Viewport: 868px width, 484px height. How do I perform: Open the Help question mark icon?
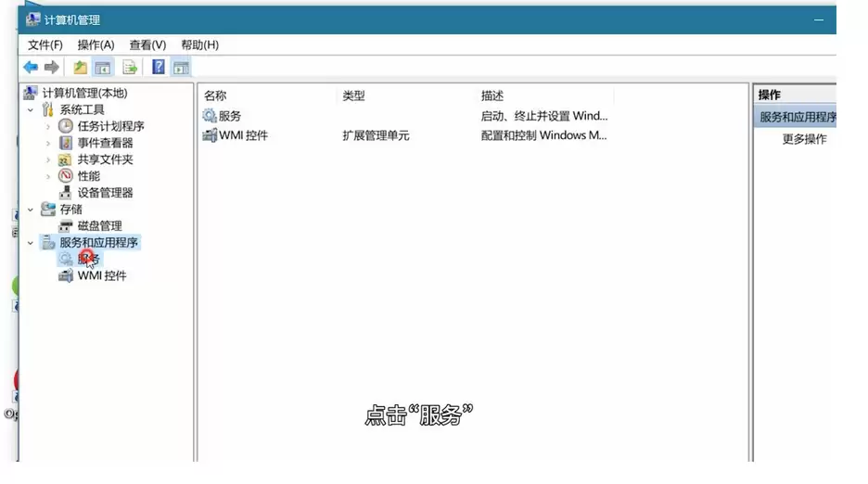point(159,68)
